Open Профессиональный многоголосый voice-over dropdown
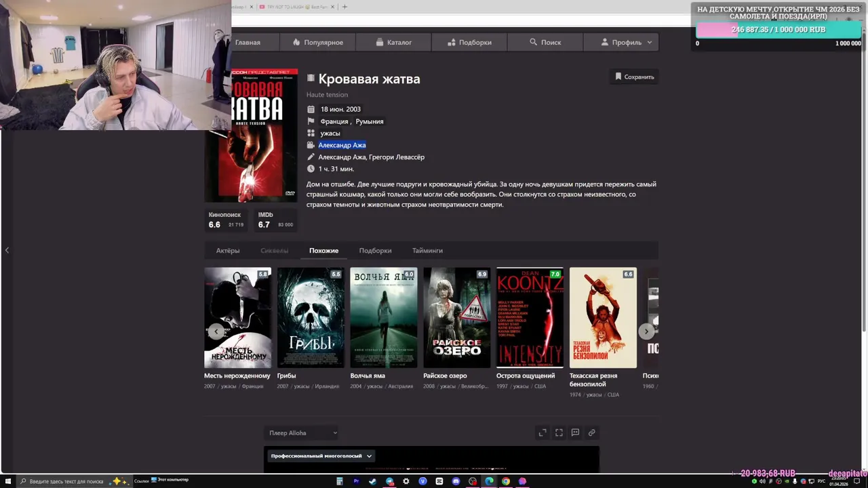The width and height of the screenshot is (868, 488). coord(321,456)
